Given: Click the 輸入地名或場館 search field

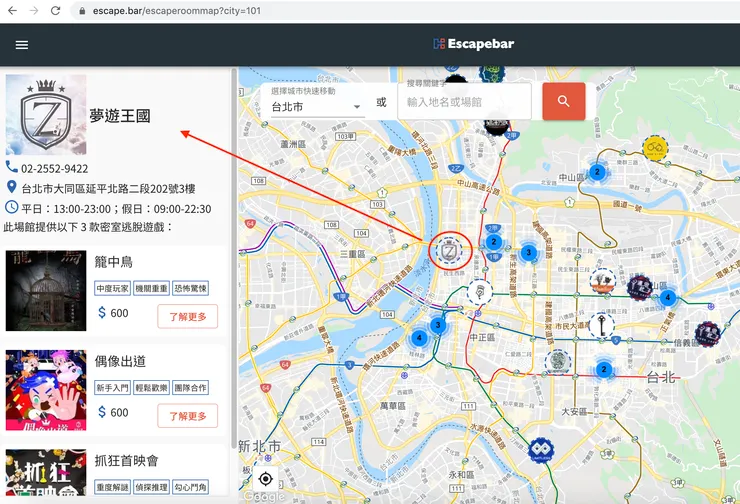Looking at the screenshot, I should 464,102.
